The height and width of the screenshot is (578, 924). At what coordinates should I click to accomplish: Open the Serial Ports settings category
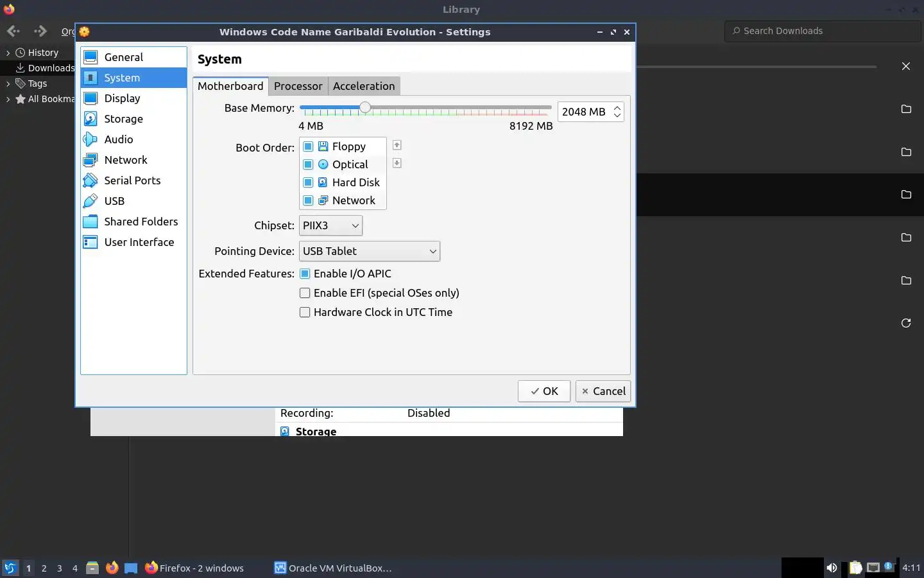tap(133, 180)
